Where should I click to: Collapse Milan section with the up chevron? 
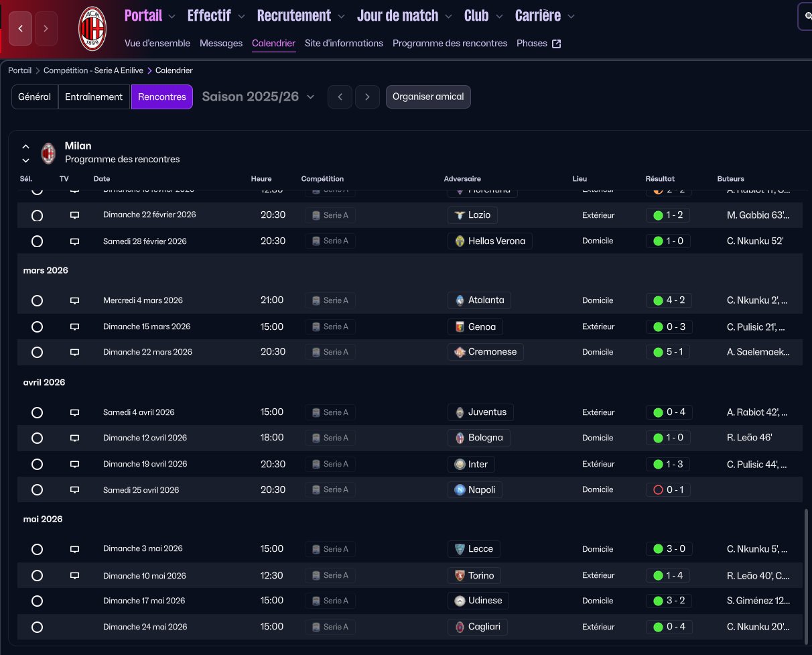26,146
